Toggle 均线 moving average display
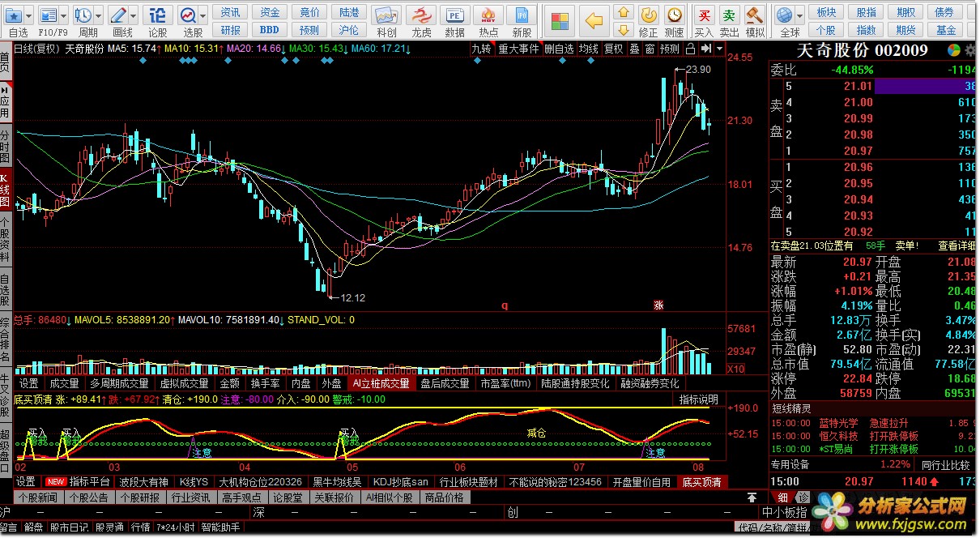Screen dimensions: 980x538 coord(589,49)
